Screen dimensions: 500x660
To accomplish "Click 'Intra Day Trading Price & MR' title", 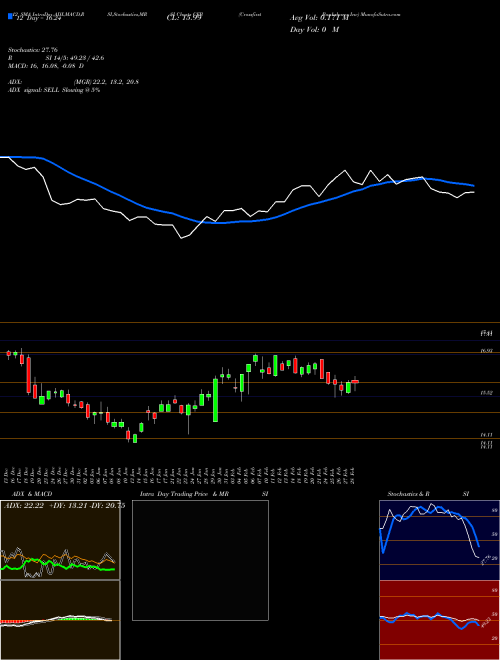I will [x=184, y=494].
